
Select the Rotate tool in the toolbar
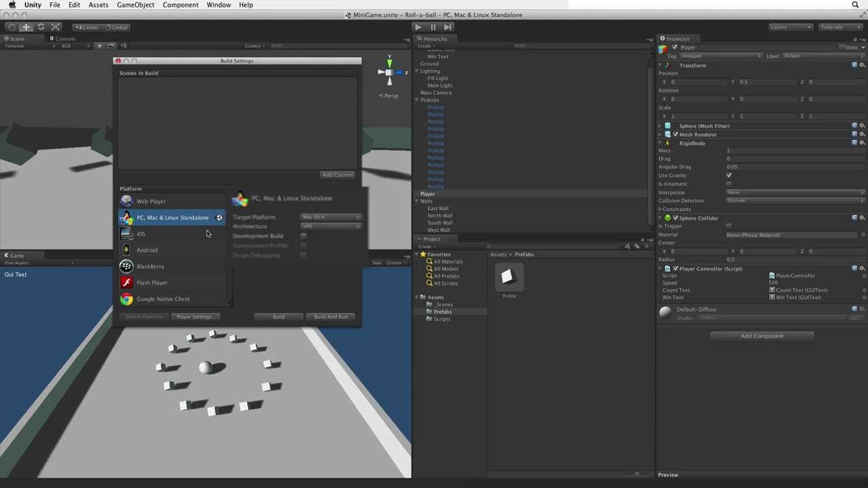41,27
